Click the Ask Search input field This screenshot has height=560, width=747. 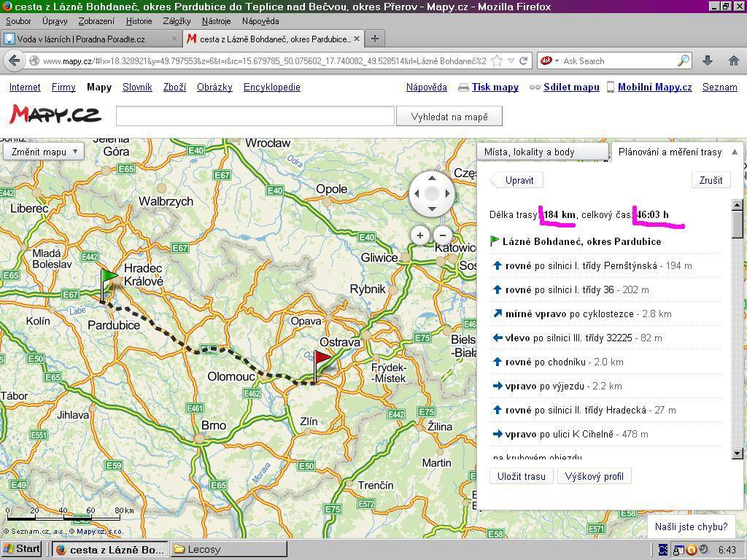click(x=619, y=61)
